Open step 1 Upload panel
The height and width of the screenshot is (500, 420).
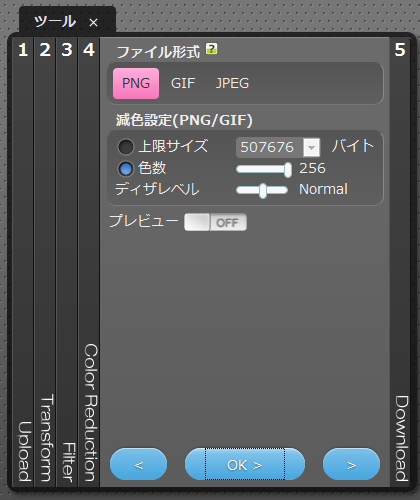[x=23, y=262]
